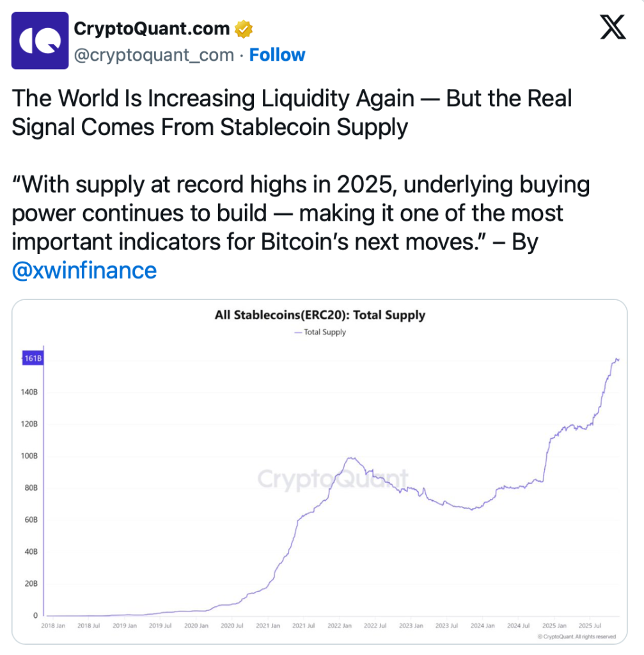Click the CryptoQuant watermark in chart
This screenshot has height=655, width=644.
pos(332,478)
